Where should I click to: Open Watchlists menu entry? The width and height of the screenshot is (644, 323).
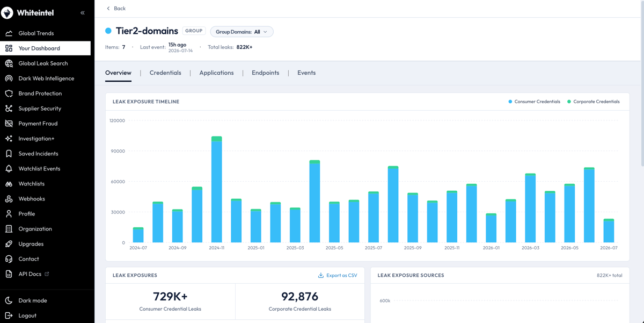click(45, 184)
